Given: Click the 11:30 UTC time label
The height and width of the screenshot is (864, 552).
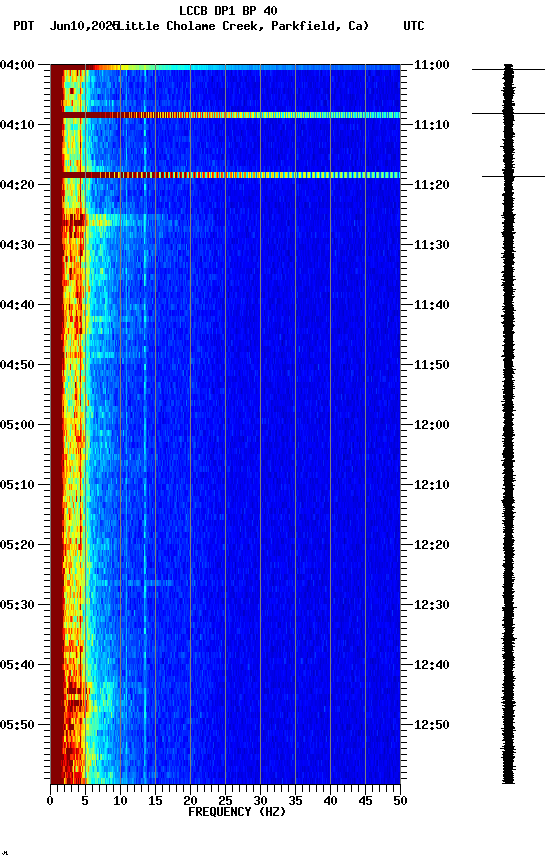Looking at the screenshot, I should click(431, 245).
